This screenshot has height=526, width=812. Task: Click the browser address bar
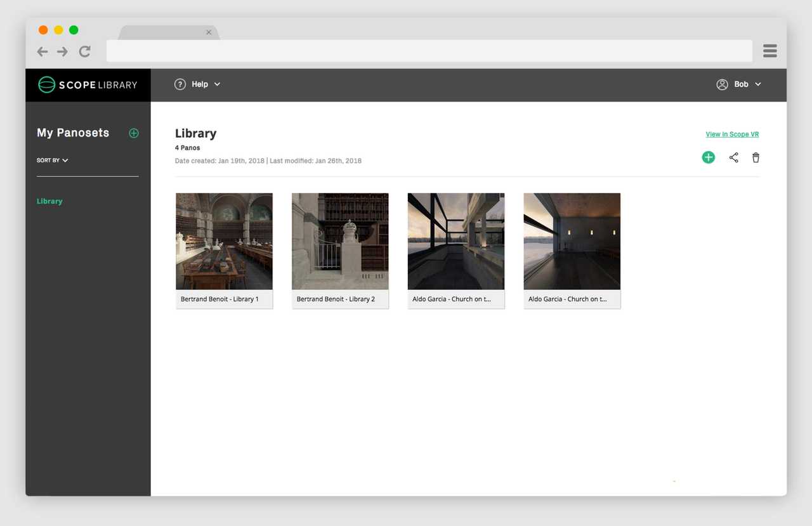point(429,51)
